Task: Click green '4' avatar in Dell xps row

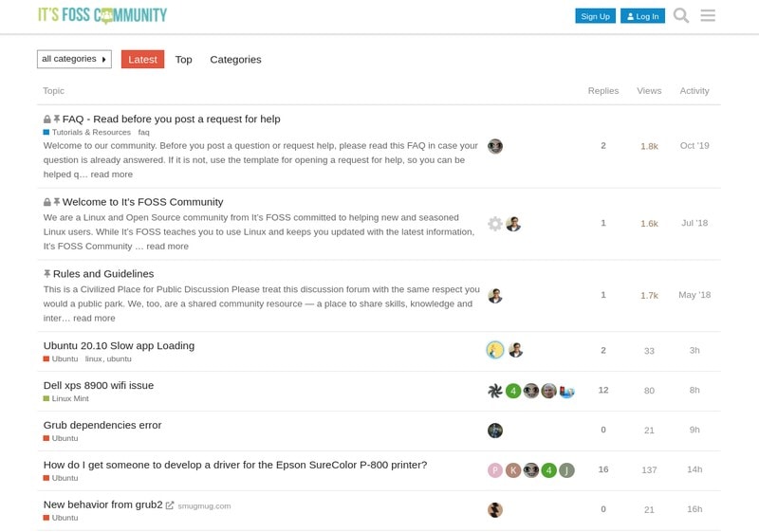Action: point(513,391)
